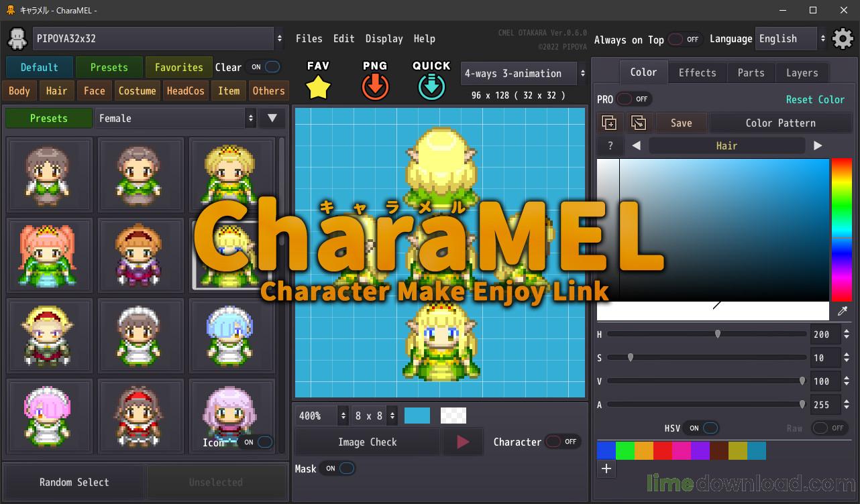Image resolution: width=860 pixels, height=504 pixels.
Task: Click the Image Check button
Action: [367, 442]
